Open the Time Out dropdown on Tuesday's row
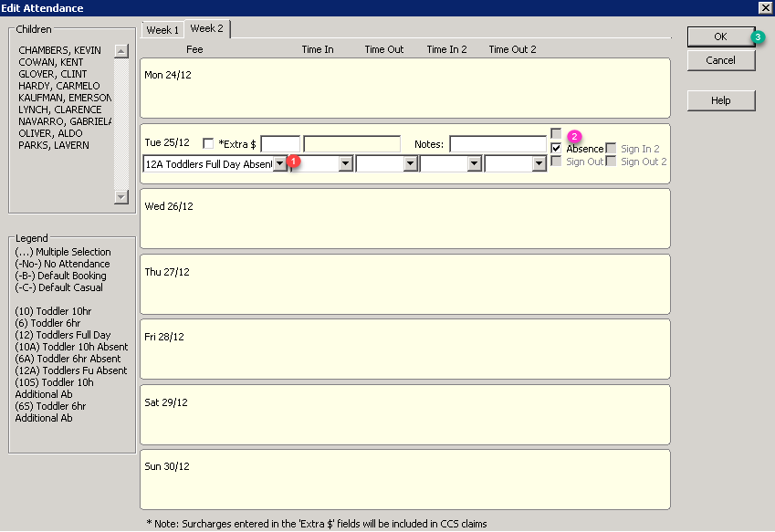This screenshot has height=532, width=775. click(408, 162)
